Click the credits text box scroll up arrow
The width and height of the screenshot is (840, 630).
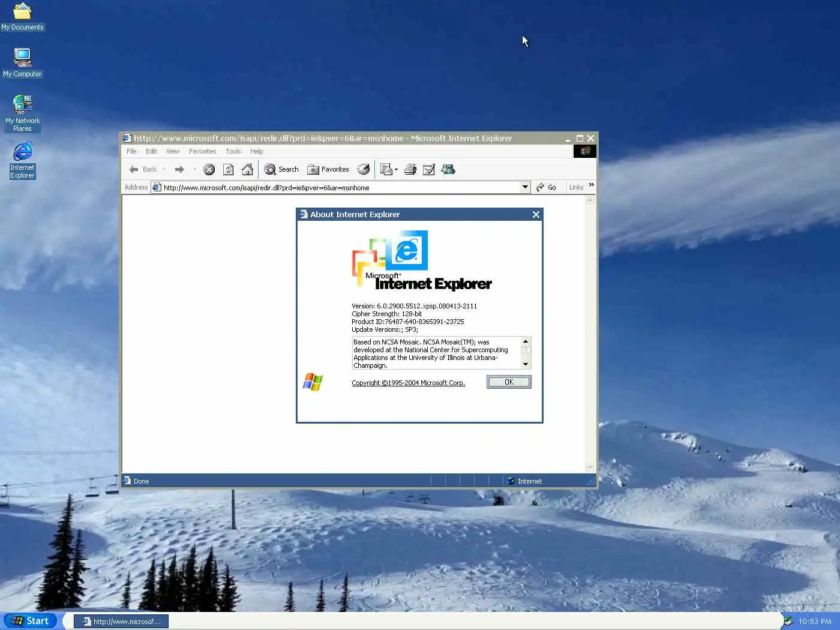pos(526,341)
